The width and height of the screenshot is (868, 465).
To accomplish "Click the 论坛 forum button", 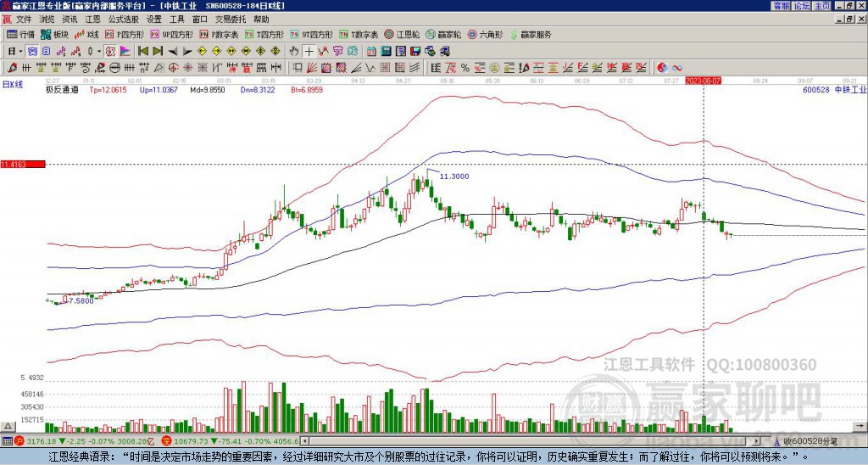I will (x=801, y=6).
